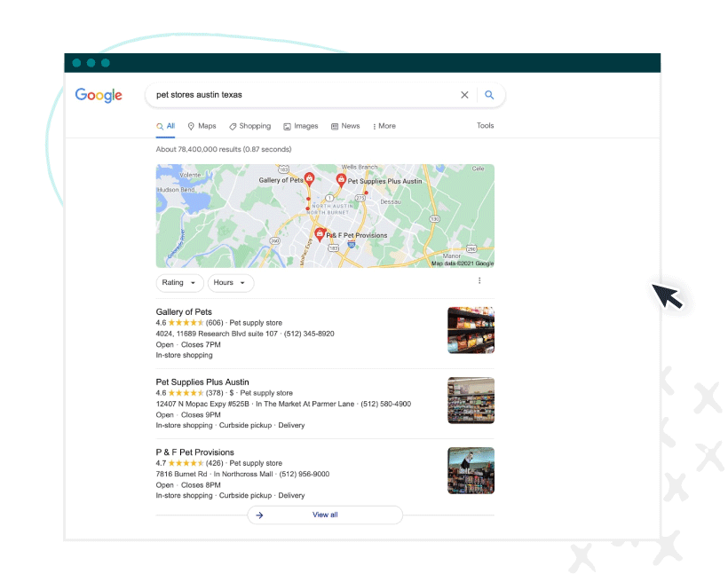Click the Pet Supplies Plus Austin photo thumbnail
Image resolution: width=728 pixels, height=582 pixels.
471,400
